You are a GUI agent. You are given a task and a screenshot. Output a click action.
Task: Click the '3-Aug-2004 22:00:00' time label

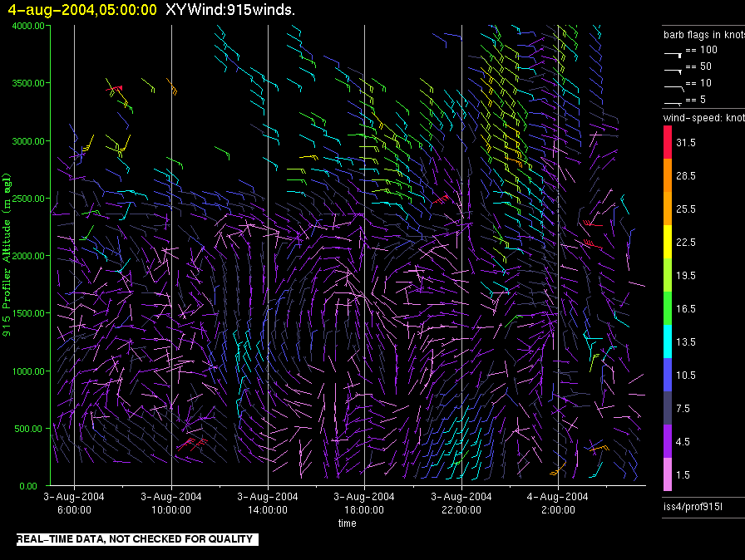pyautogui.click(x=461, y=503)
